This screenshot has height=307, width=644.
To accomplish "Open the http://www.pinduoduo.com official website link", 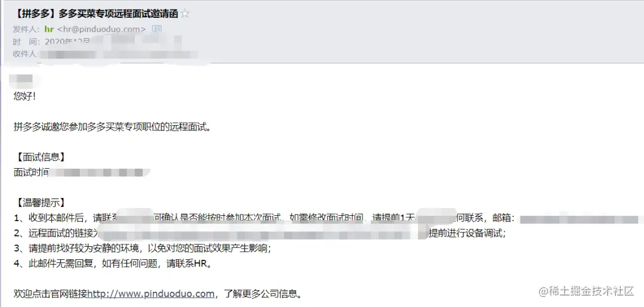I will pyautogui.click(x=151, y=294).
